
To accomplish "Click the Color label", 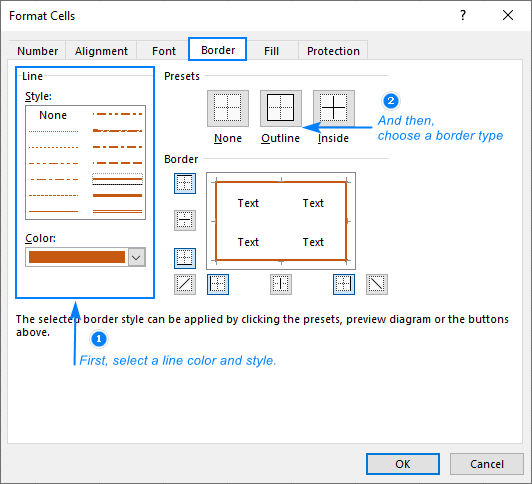I will 40,238.
